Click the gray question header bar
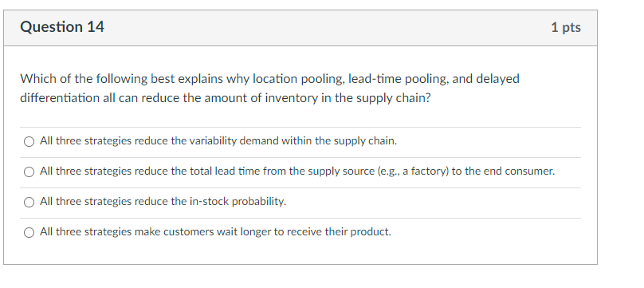 pos(300,28)
